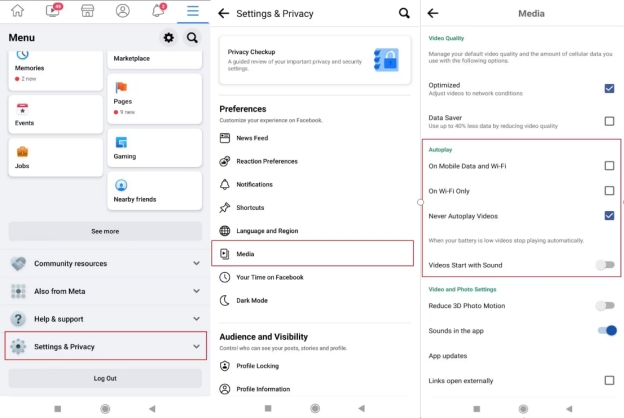Viewport: 624px width, 418px height.
Task: Expand Community resources section
Action: [x=105, y=264]
